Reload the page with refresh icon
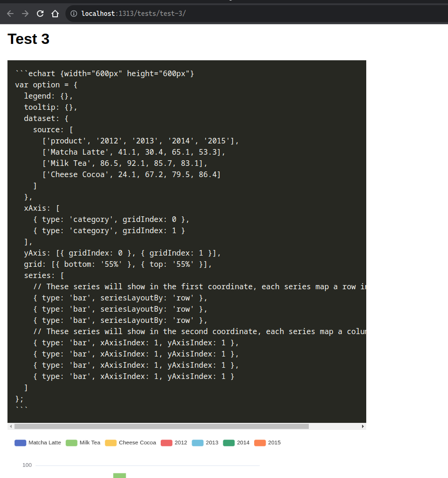Viewport: 448px width, 478px height. pos(40,14)
